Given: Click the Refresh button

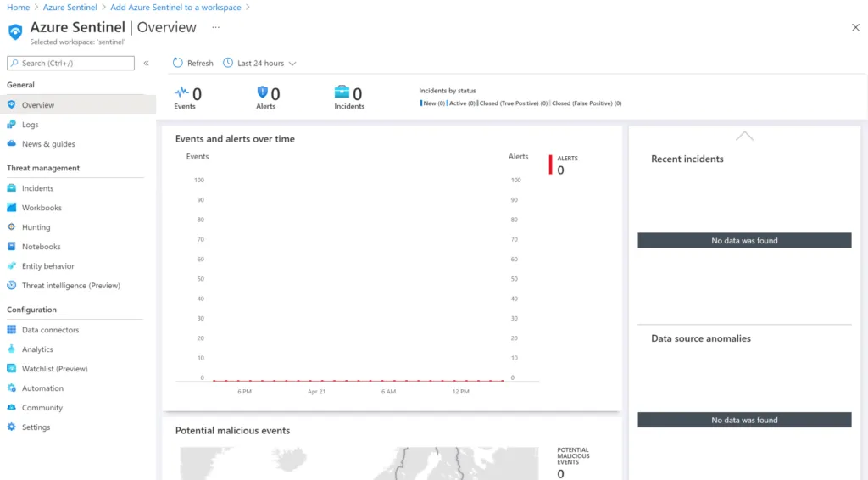Looking at the screenshot, I should (x=193, y=64).
